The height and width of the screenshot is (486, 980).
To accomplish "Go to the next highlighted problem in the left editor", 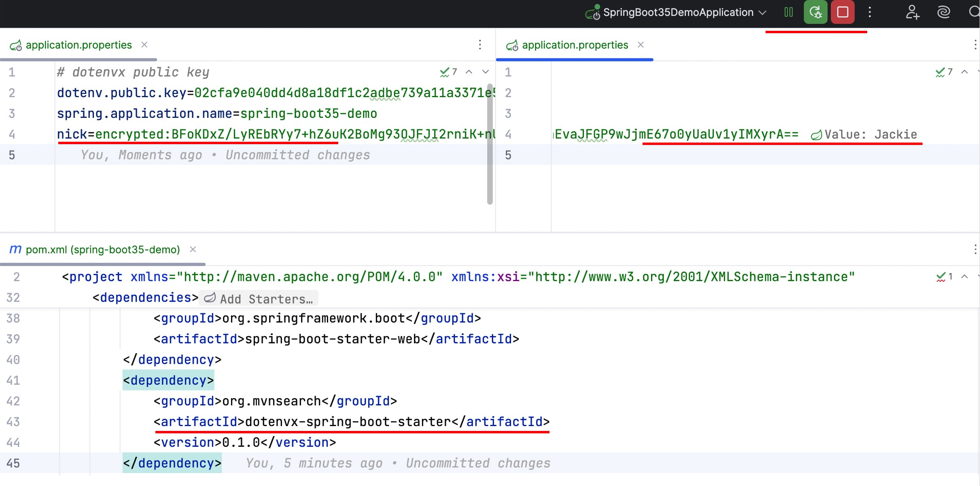I will (x=486, y=72).
